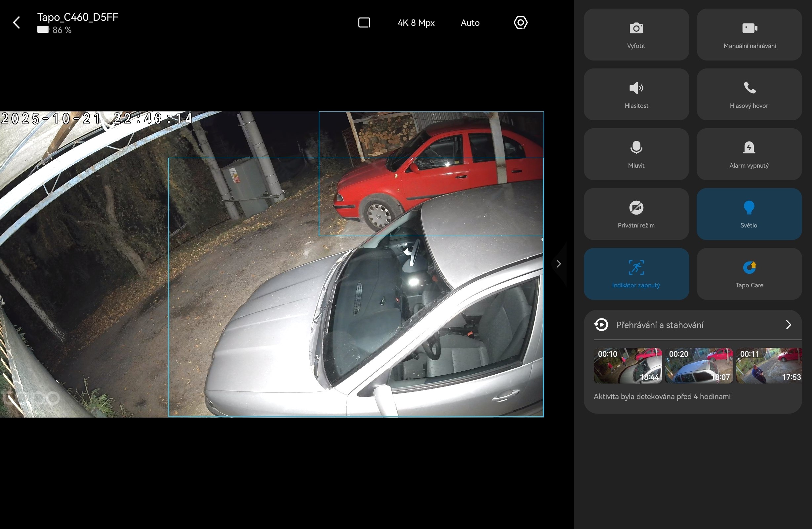Open the 4K 8 Mpx resolution selector
This screenshot has width=812, height=529.
(416, 23)
